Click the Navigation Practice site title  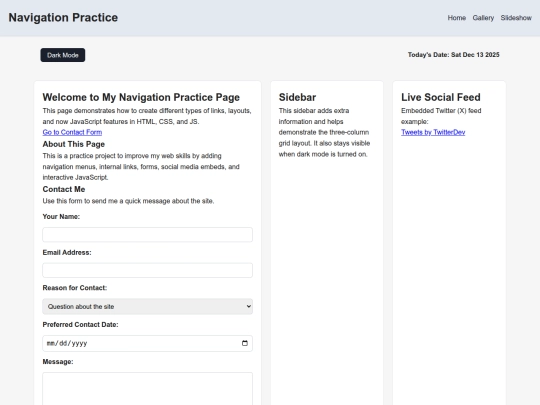coord(63,18)
